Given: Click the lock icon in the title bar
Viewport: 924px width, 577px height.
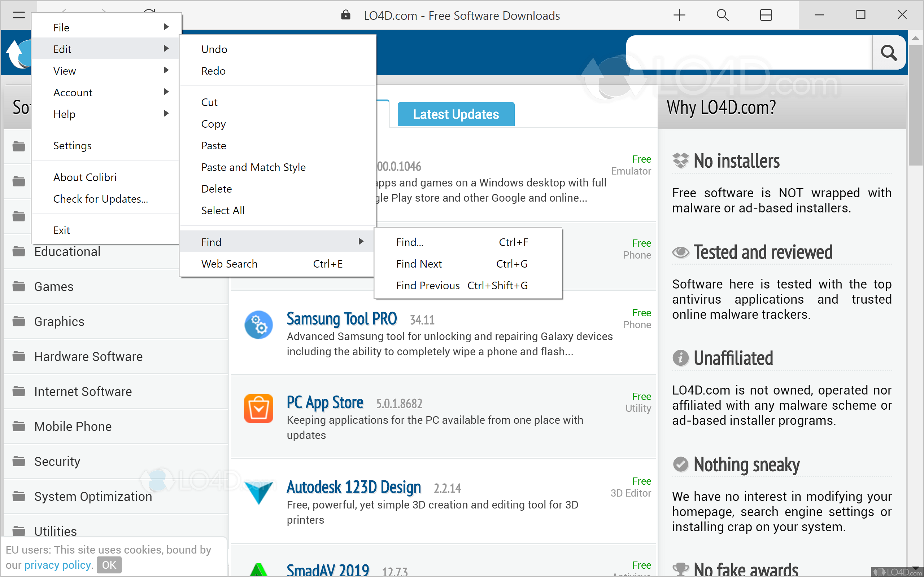Looking at the screenshot, I should [345, 15].
